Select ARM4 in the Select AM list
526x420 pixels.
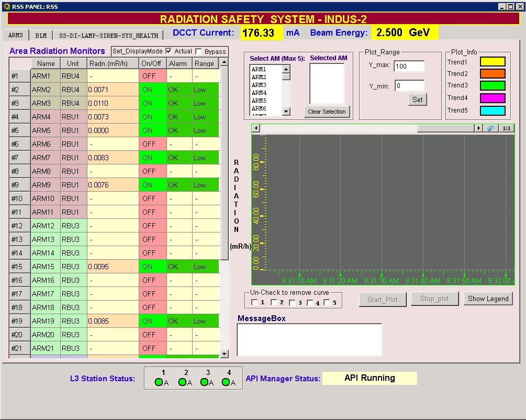click(x=259, y=93)
